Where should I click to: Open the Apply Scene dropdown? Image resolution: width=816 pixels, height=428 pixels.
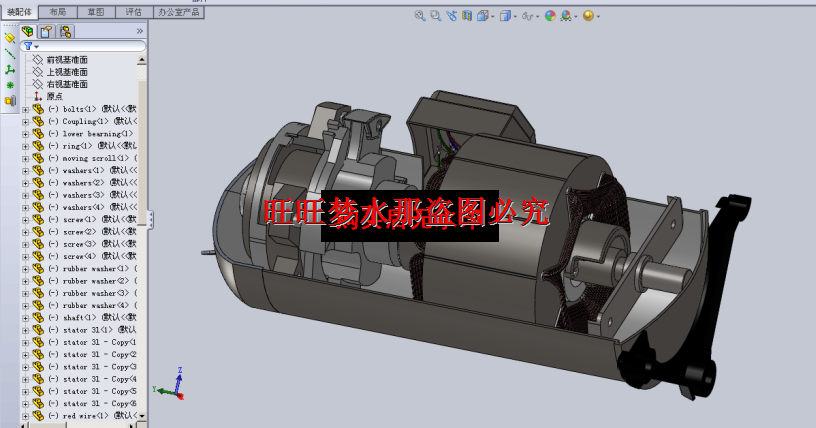[x=568, y=16]
